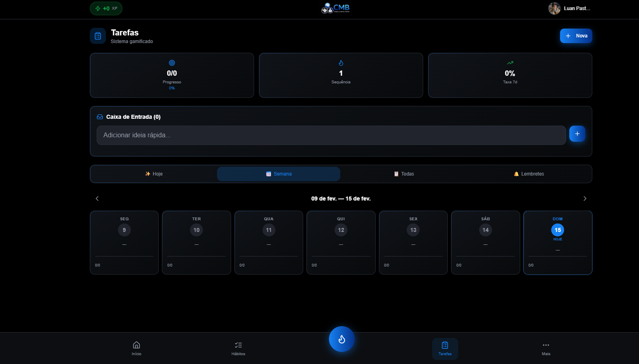Click the Progresso 0/0 stats card
Image resolution: width=639 pixels, height=364 pixels.
pyautogui.click(x=172, y=75)
